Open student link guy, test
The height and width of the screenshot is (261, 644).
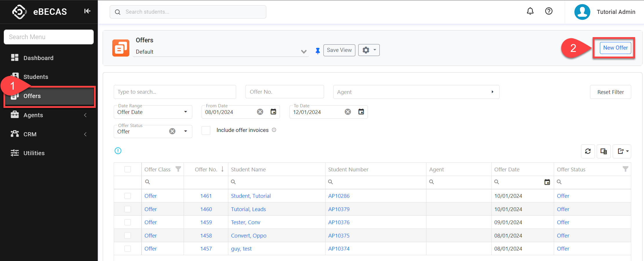coord(241,249)
